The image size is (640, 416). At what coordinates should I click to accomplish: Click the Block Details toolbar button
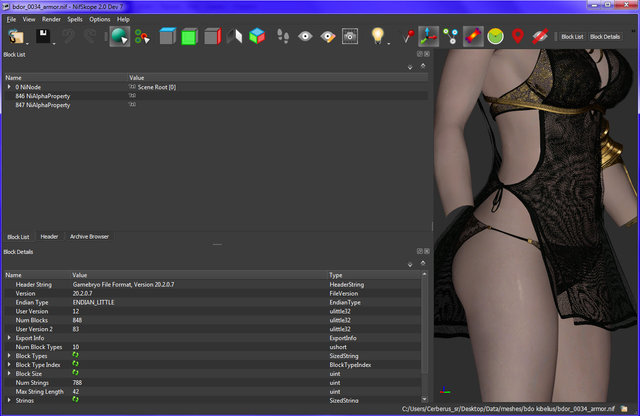tap(604, 36)
